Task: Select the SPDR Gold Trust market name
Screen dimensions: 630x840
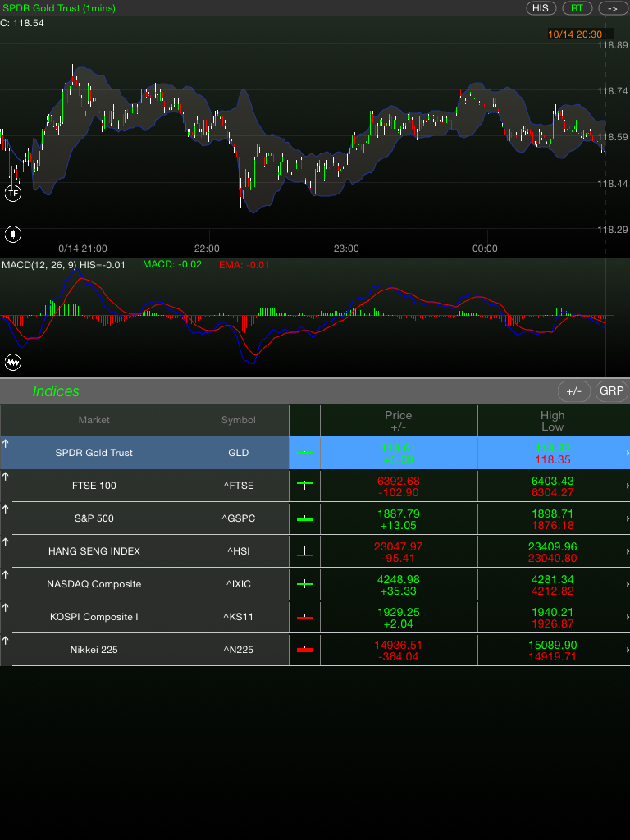Action: (94, 453)
